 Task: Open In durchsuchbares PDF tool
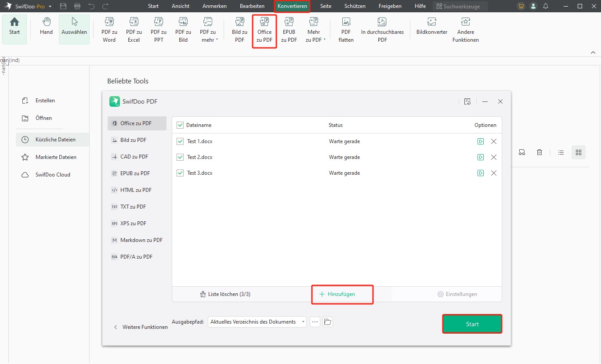tap(382, 30)
